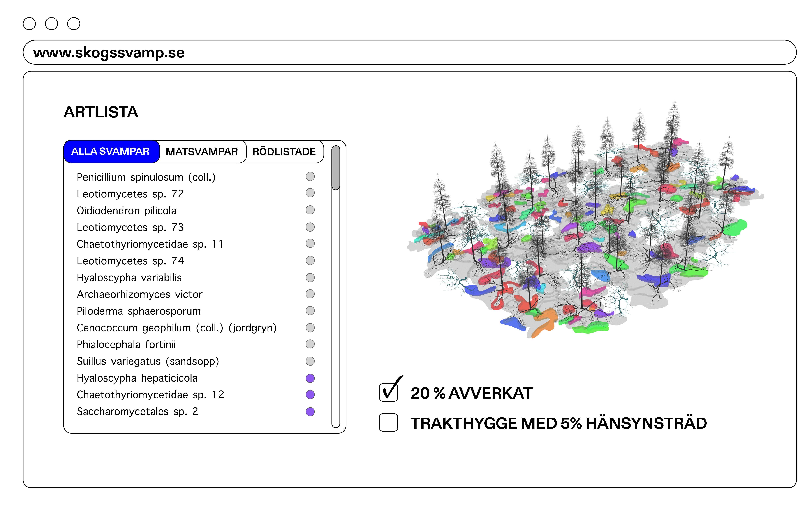Switch to the MATSVAMPAR tab
This screenshot has width=812, height=507.
(x=202, y=152)
